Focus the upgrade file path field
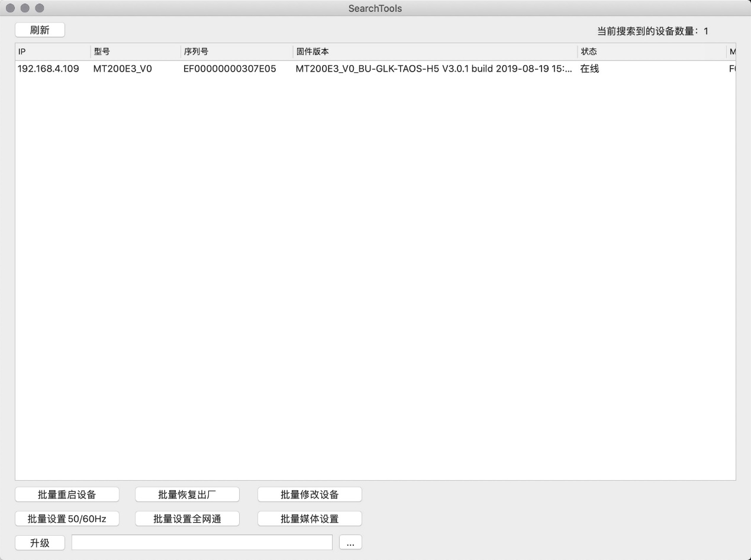The width and height of the screenshot is (751, 560). [202, 543]
